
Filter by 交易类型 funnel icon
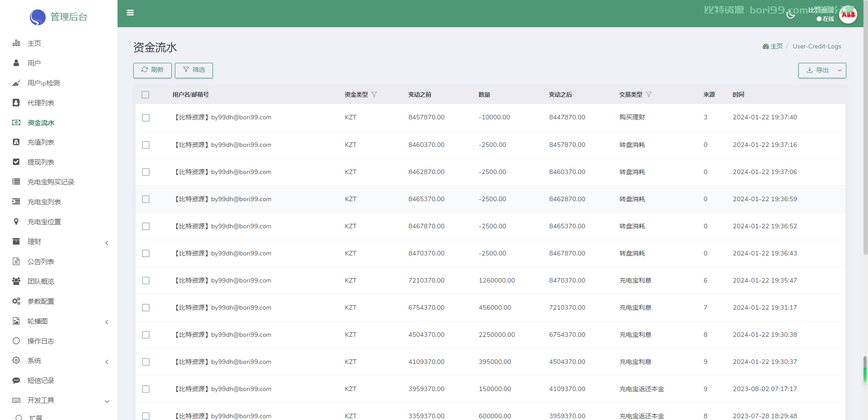[649, 94]
